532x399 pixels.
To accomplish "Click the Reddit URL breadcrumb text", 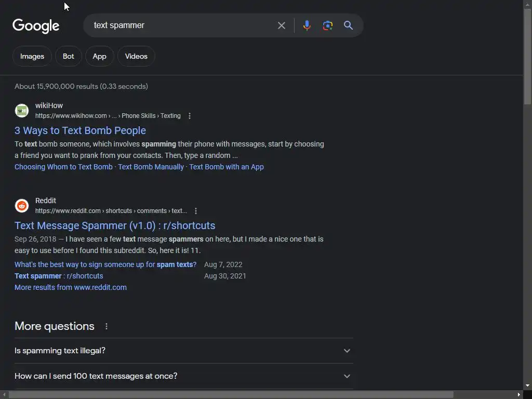I will 111,211.
